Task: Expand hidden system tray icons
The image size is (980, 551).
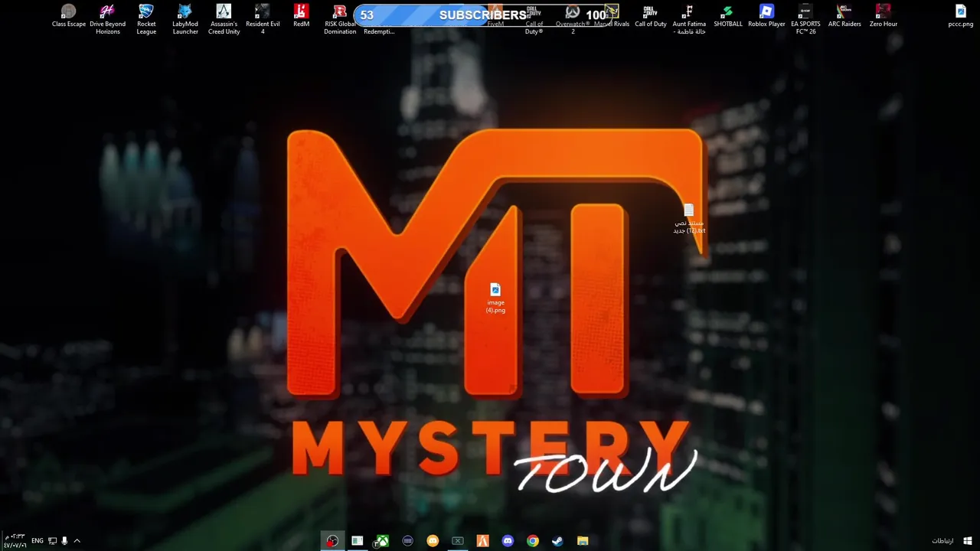Action: pos(77,541)
